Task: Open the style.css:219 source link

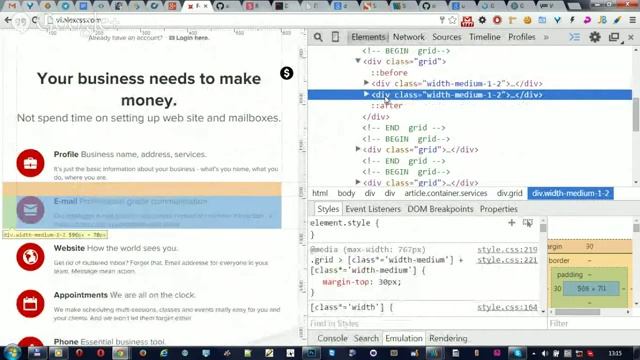Action: [x=507, y=250]
